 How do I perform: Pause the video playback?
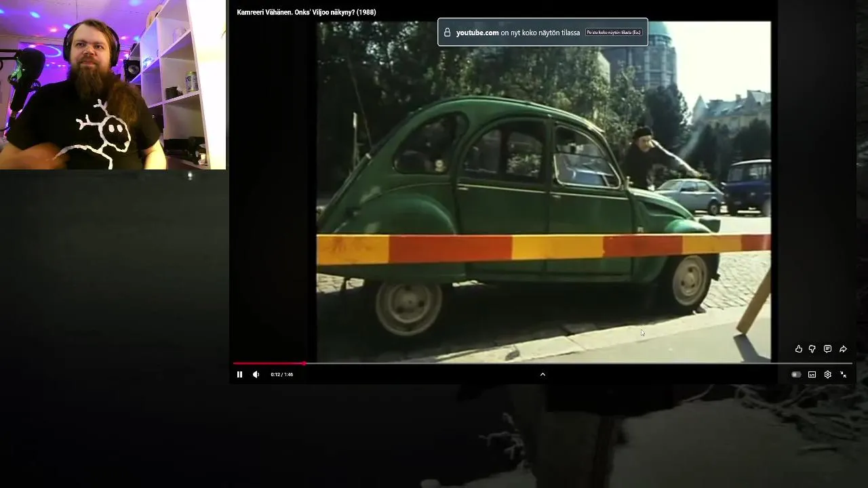239,374
